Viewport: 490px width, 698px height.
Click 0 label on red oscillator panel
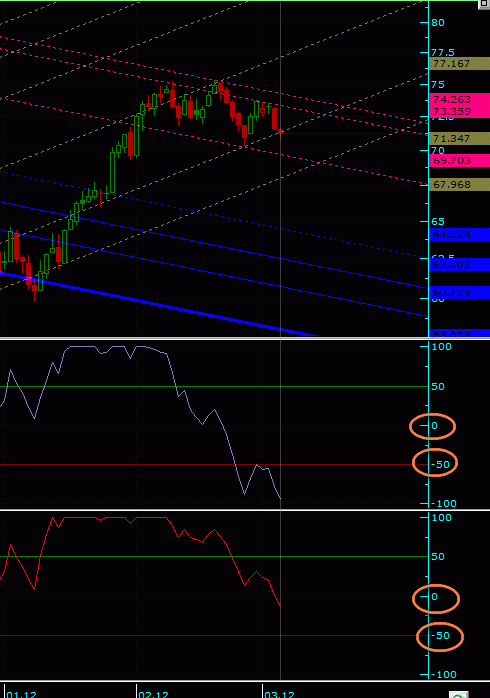pyautogui.click(x=434, y=597)
